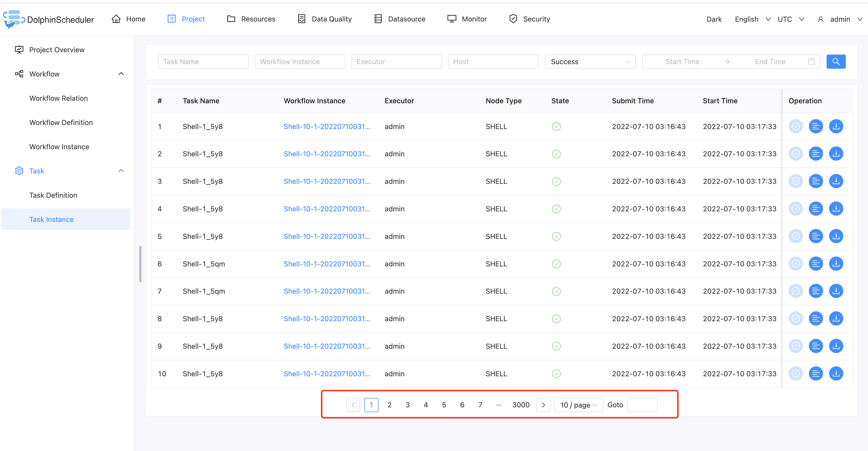Open the Resources menu

(x=251, y=19)
